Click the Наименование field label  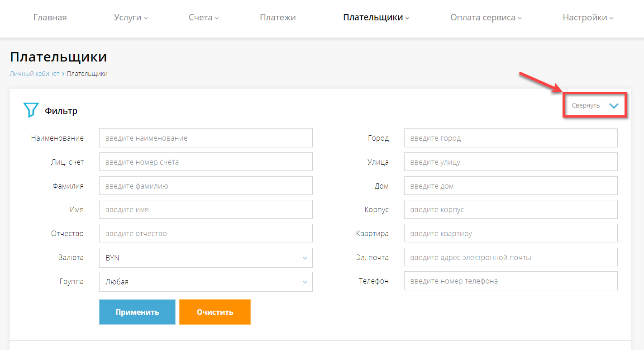coord(57,138)
